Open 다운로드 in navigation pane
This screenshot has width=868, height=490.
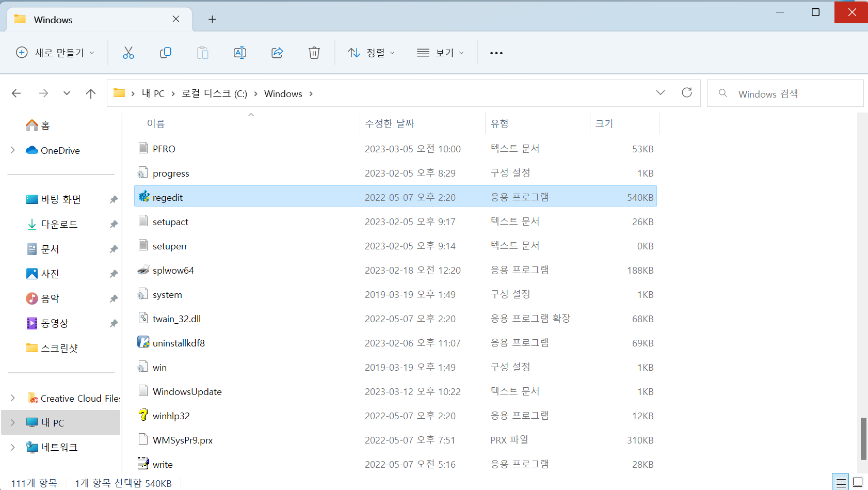59,224
